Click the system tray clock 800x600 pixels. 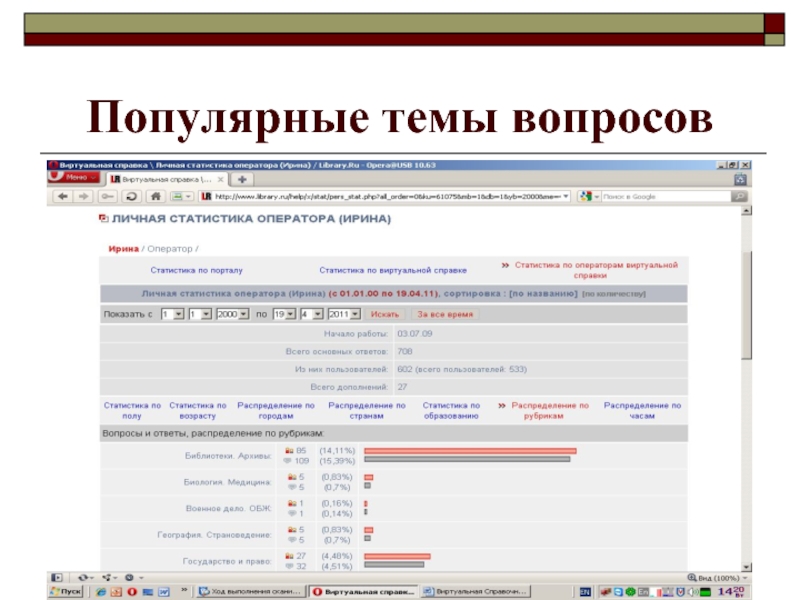[x=731, y=592]
